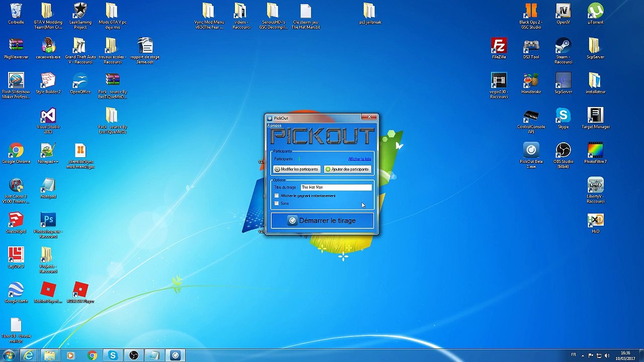The height and width of the screenshot is (362, 644).
Task: Enable Afficher le gagnant instantanément checkbox
Action: point(277,196)
